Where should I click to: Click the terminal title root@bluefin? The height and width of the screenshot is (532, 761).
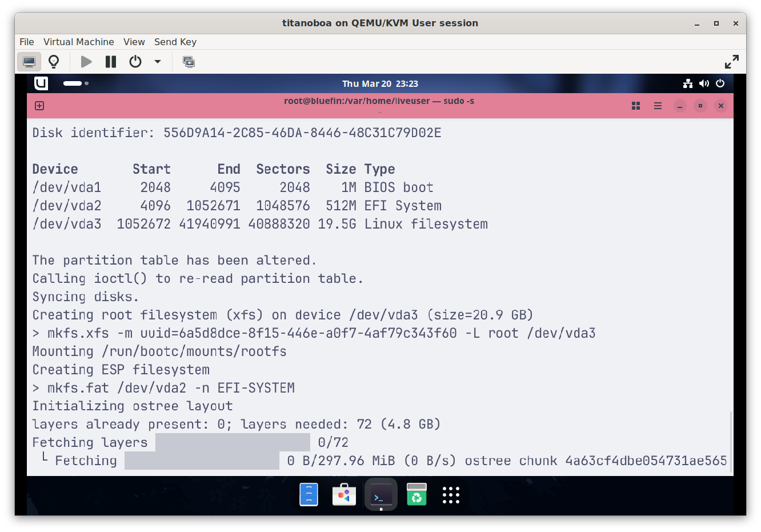click(379, 101)
